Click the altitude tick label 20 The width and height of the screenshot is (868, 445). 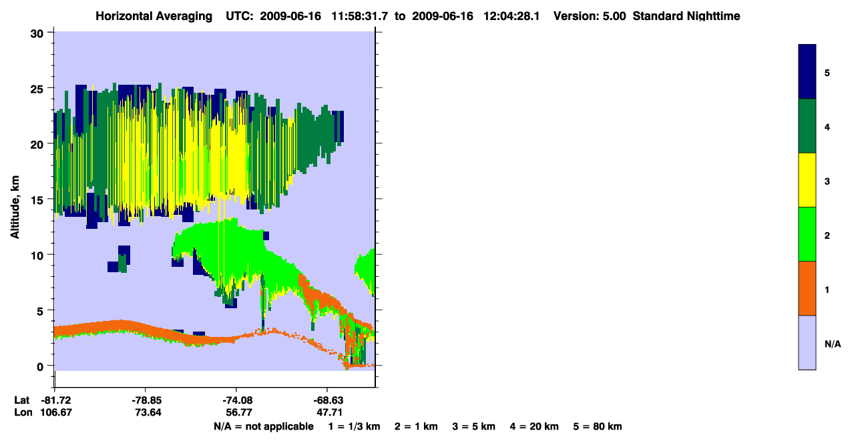coord(38,143)
